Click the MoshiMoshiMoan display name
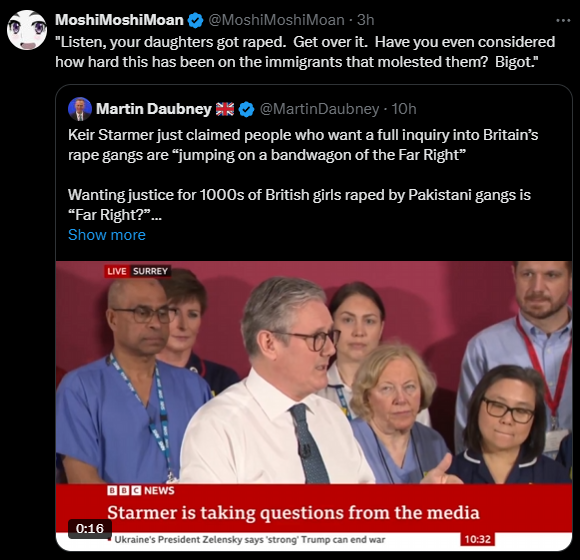 (x=119, y=20)
